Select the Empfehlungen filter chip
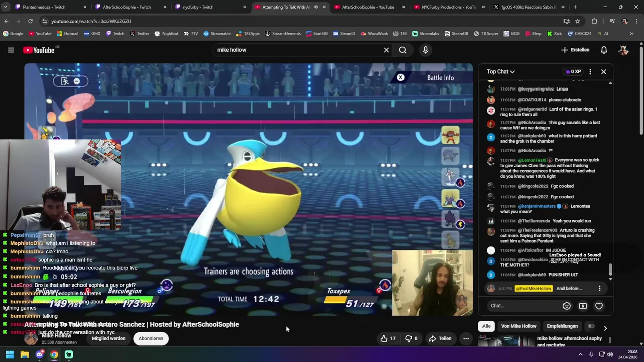 [562, 326]
